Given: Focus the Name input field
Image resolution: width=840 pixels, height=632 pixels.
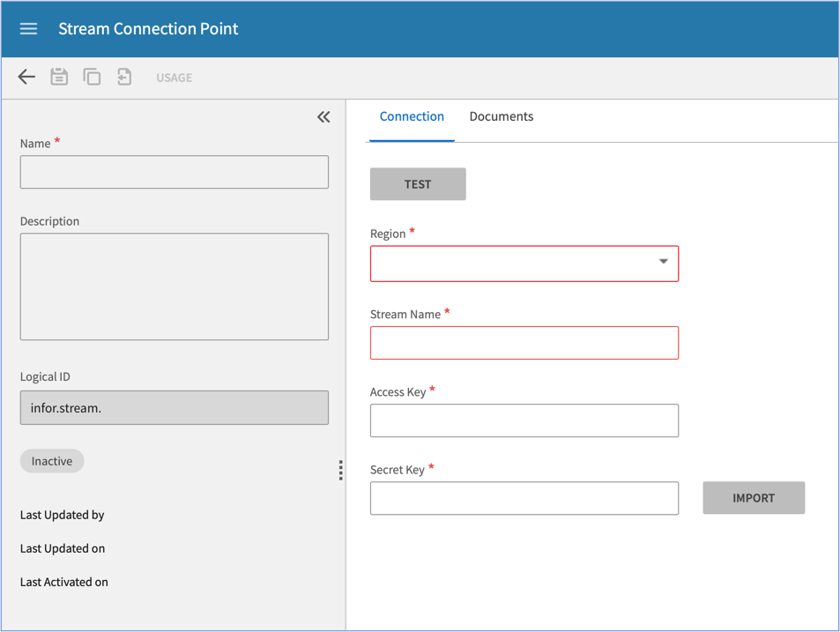Looking at the screenshot, I should (175, 173).
